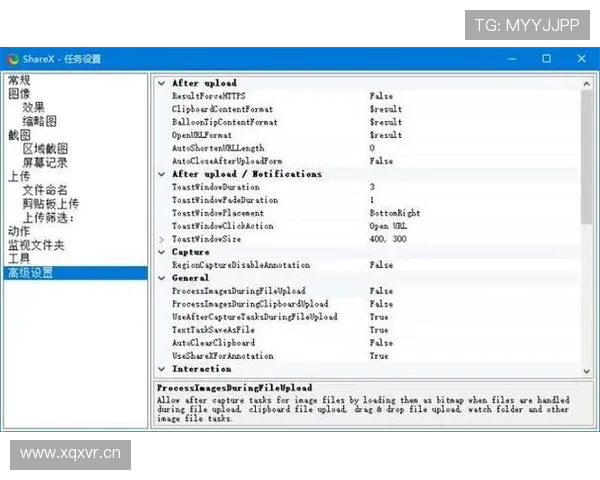Select 屏幕记录 in the tree
Viewport: 600px width, 480px height.
pyautogui.click(x=45, y=163)
